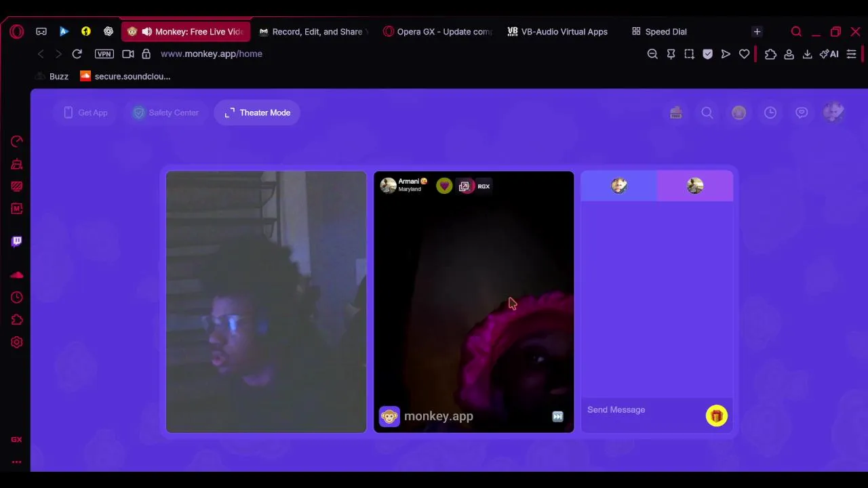Like Armani with heart button
This screenshot has height=488, width=868.
(x=444, y=186)
